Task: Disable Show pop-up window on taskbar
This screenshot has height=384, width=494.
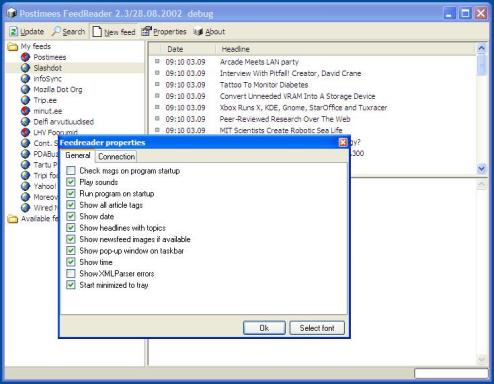Action: [71, 251]
